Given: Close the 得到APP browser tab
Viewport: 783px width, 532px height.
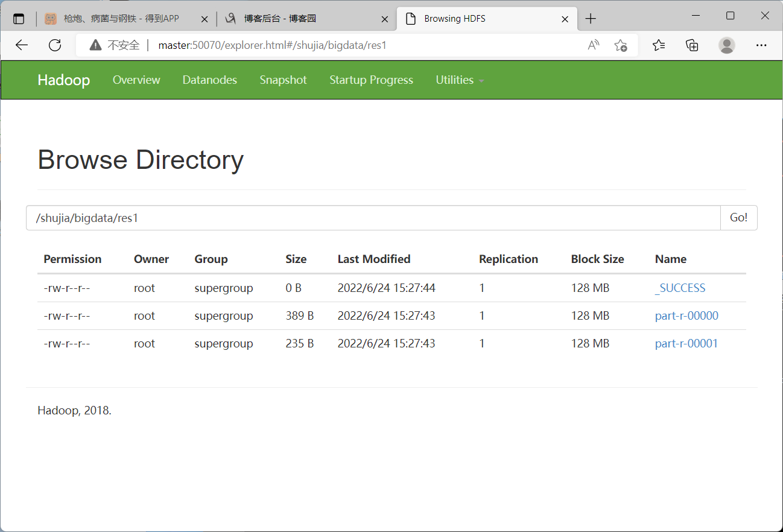Looking at the screenshot, I should point(204,19).
